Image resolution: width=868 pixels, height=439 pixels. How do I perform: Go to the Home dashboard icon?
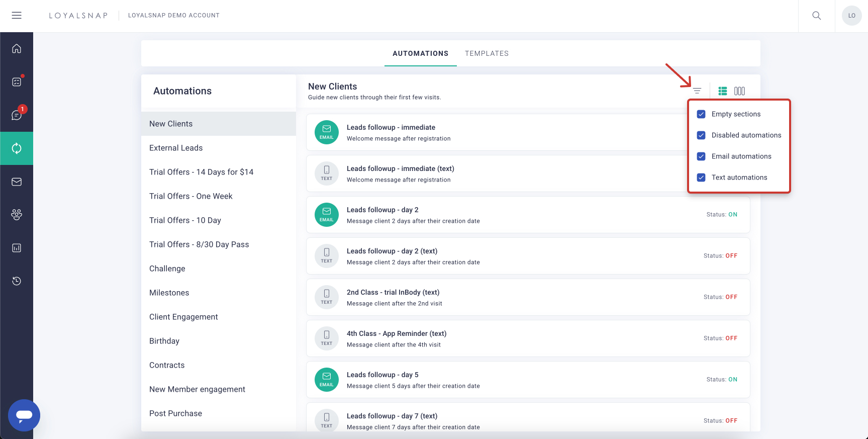(x=17, y=49)
